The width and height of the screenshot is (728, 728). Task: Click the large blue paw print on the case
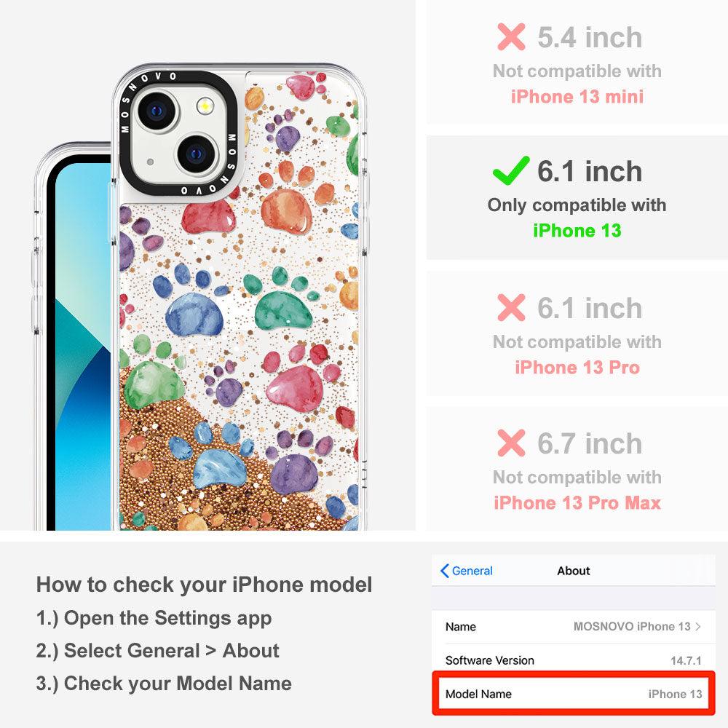tap(194, 314)
